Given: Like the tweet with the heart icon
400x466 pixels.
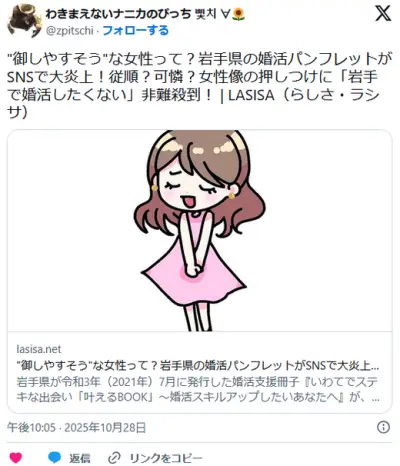Looking at the screenshot, I should [x=16, y=458].
